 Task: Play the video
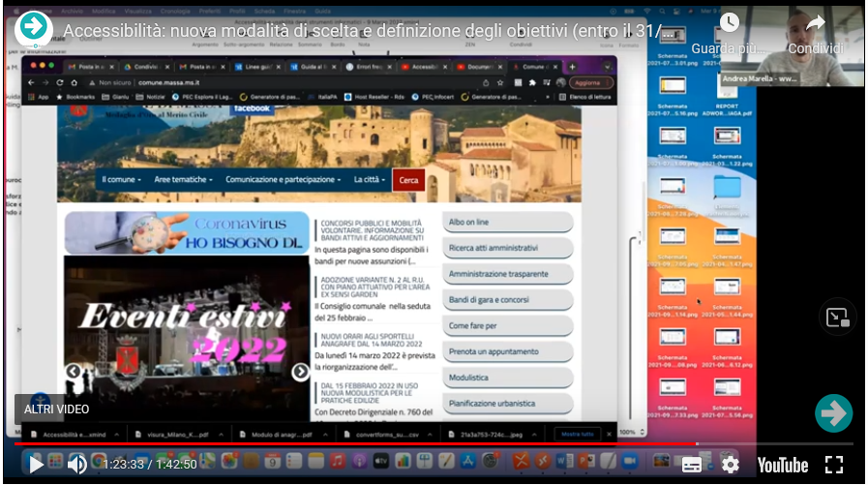[36, 465]
